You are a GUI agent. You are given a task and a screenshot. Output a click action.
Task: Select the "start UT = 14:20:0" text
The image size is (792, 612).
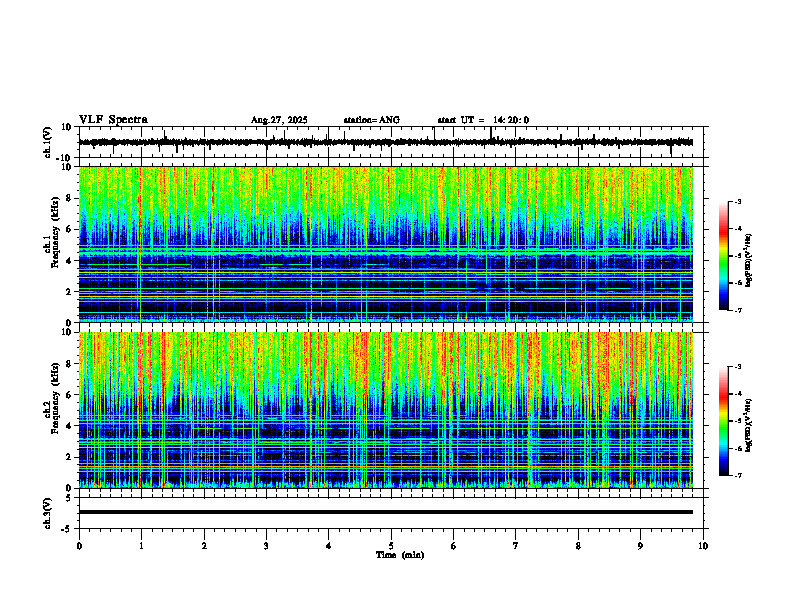coord(483,120)
